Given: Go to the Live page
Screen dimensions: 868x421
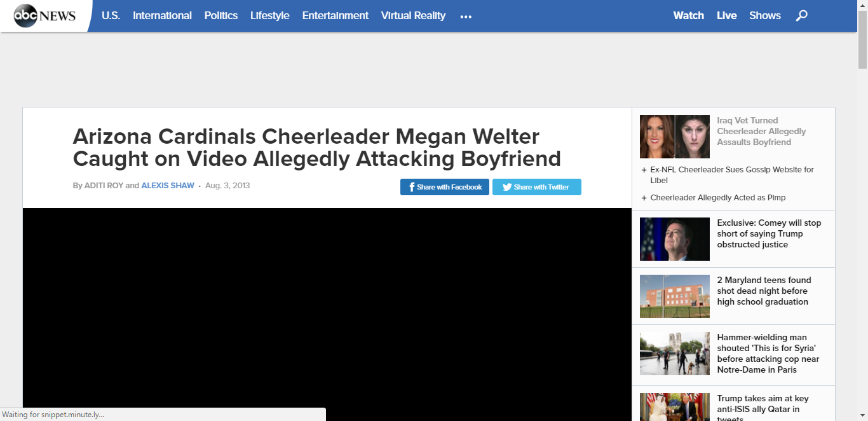Looking at the screenshot, I should (x=727, y=15).
